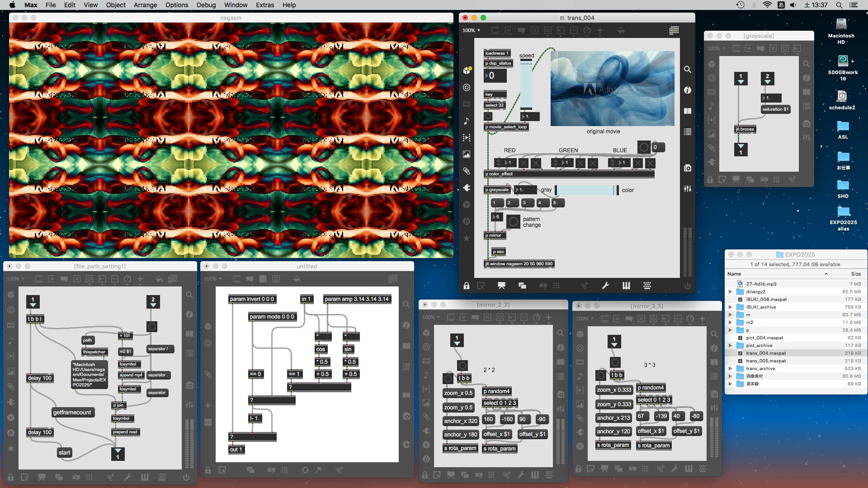Open the 100% zoom dropdown in trans_004
The image size is (868, 488).
471,30
